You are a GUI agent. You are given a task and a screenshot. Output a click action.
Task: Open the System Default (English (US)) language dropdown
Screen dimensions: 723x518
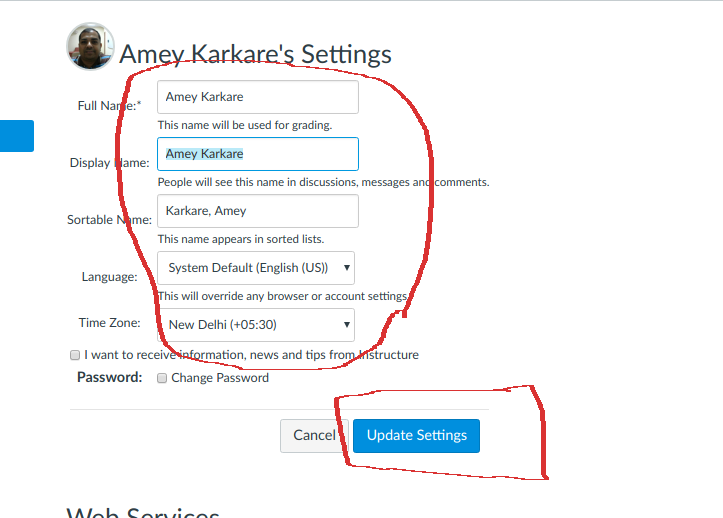click(x=256, y=268)
